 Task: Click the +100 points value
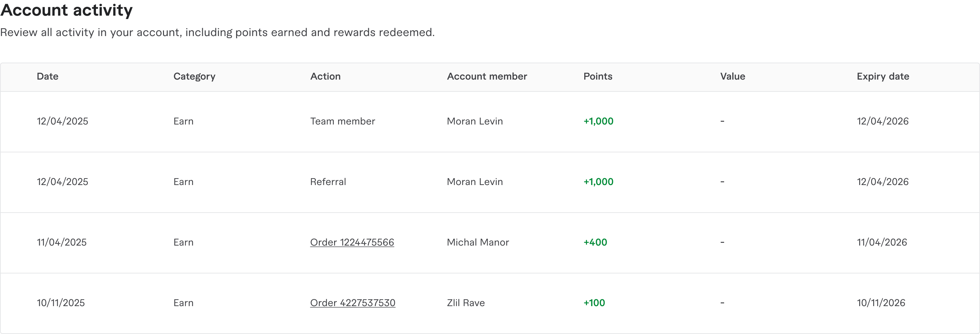point(594,303)
